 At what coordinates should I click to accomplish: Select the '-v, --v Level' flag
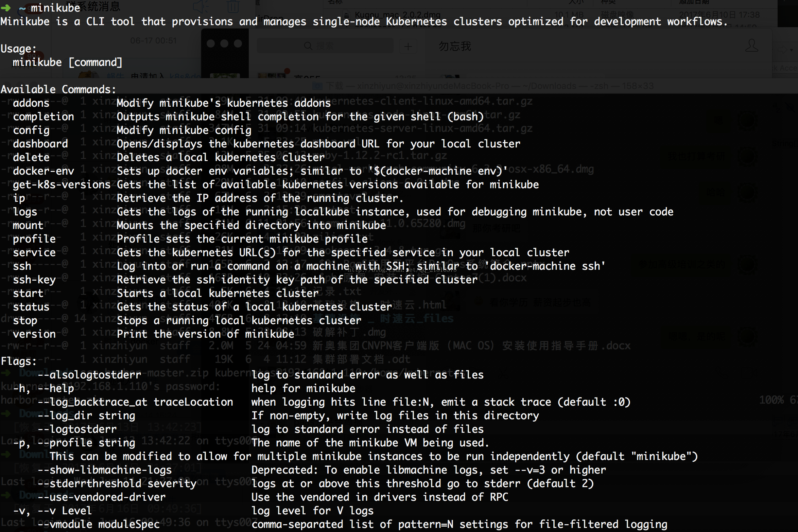tap(52, 511)
